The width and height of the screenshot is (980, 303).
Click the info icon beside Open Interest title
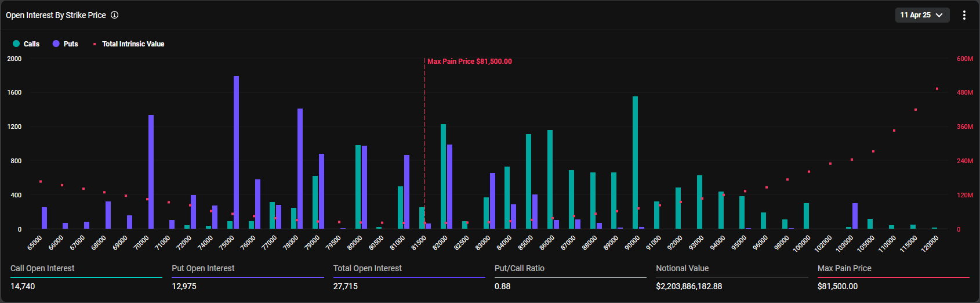(115, 15)
